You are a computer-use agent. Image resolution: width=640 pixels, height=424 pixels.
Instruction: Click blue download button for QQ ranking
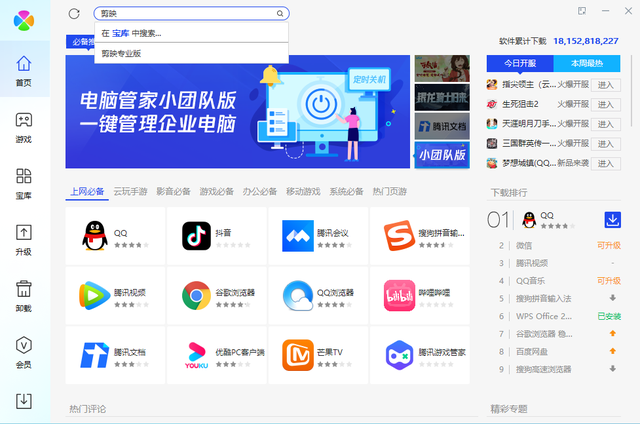[612, 220]
